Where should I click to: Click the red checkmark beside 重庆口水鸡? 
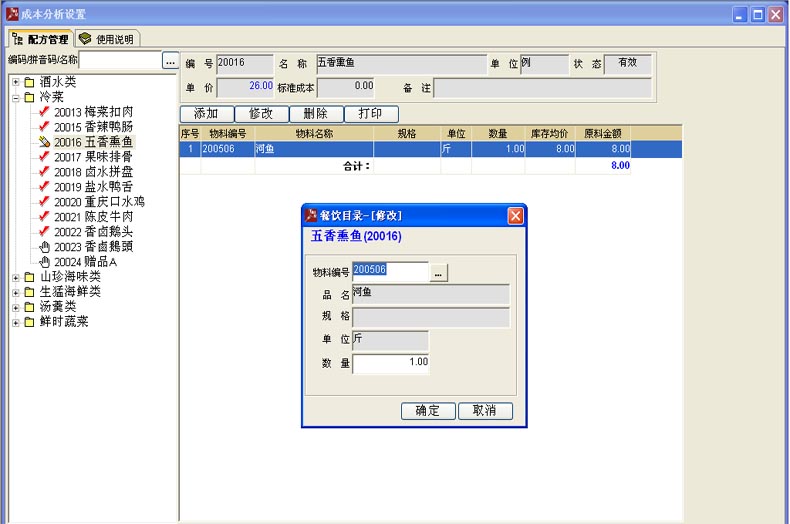[44, 202]
